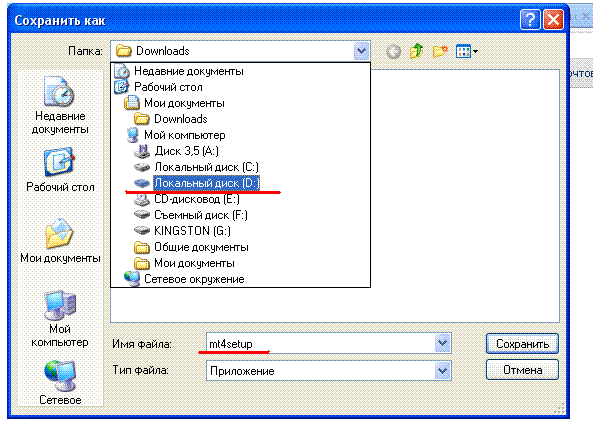This screenshot has height=426, width=593.
Task: Expand the Имя файла dropdown arrow
Action: 442,343
